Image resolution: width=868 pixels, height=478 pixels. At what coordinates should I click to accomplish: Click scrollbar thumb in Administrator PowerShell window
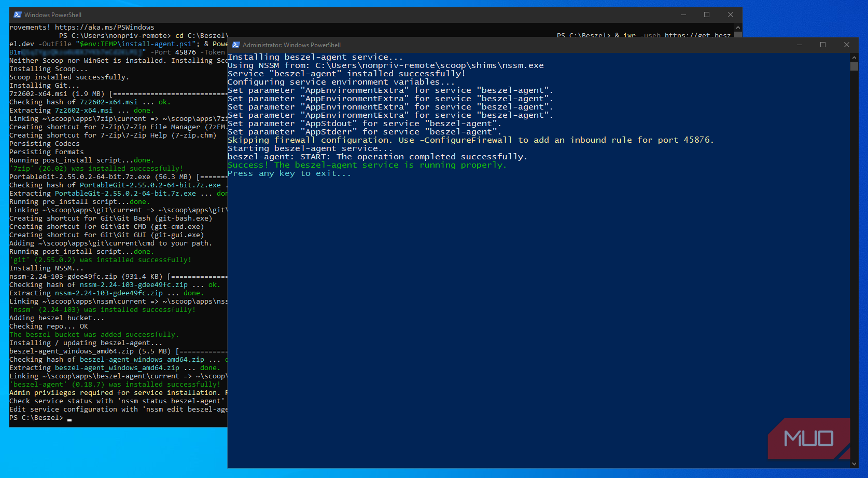click(x=854, y=66)
